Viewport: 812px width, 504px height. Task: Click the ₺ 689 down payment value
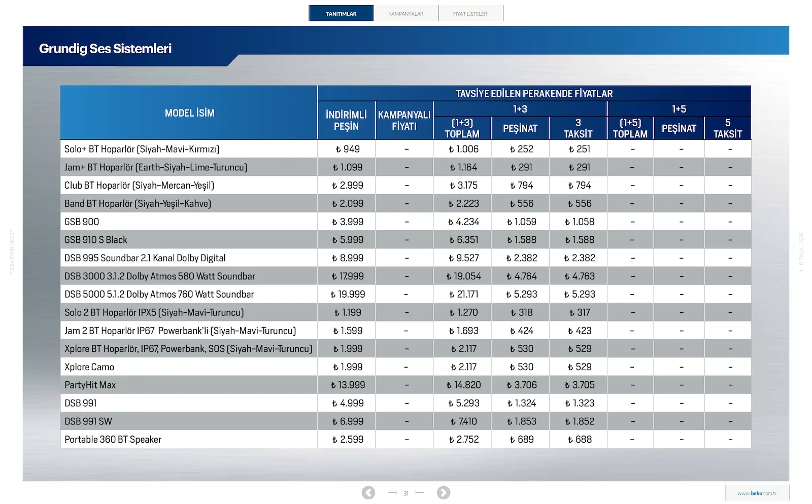coord(521,440)
